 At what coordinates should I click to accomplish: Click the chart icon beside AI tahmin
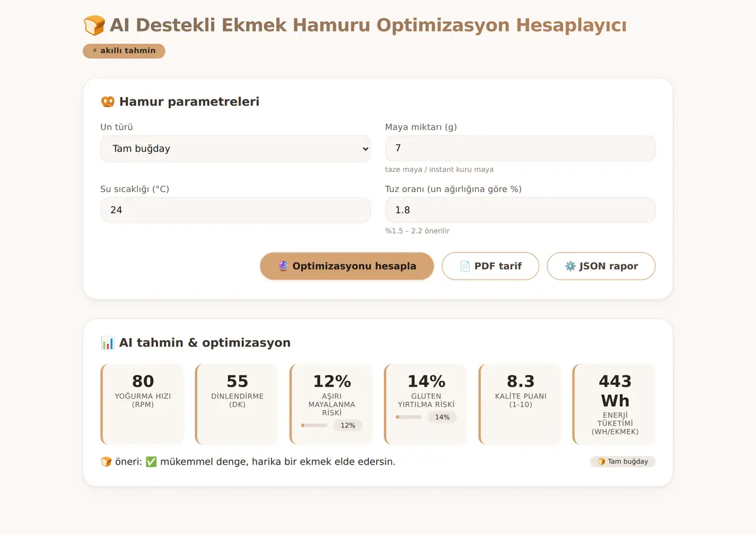[x=108, y=343]
